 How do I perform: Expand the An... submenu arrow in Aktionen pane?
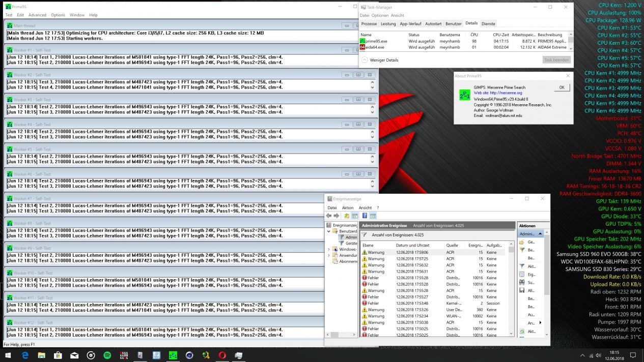(540, 322)
